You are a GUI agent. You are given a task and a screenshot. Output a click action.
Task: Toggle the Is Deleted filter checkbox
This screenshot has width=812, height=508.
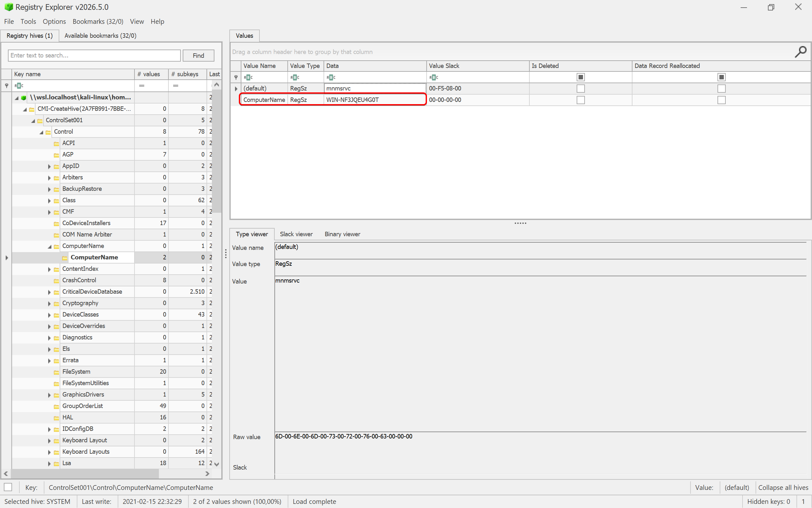coord(580,77)
